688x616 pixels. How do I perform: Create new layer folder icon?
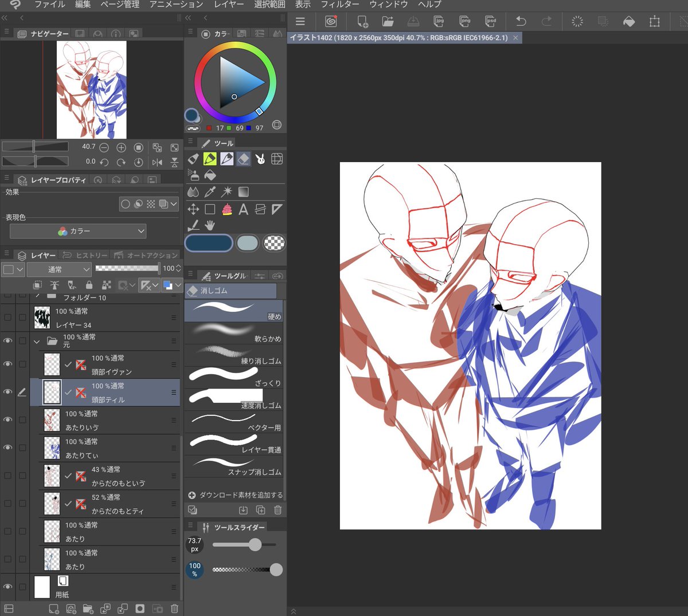(x=88, y=609)
